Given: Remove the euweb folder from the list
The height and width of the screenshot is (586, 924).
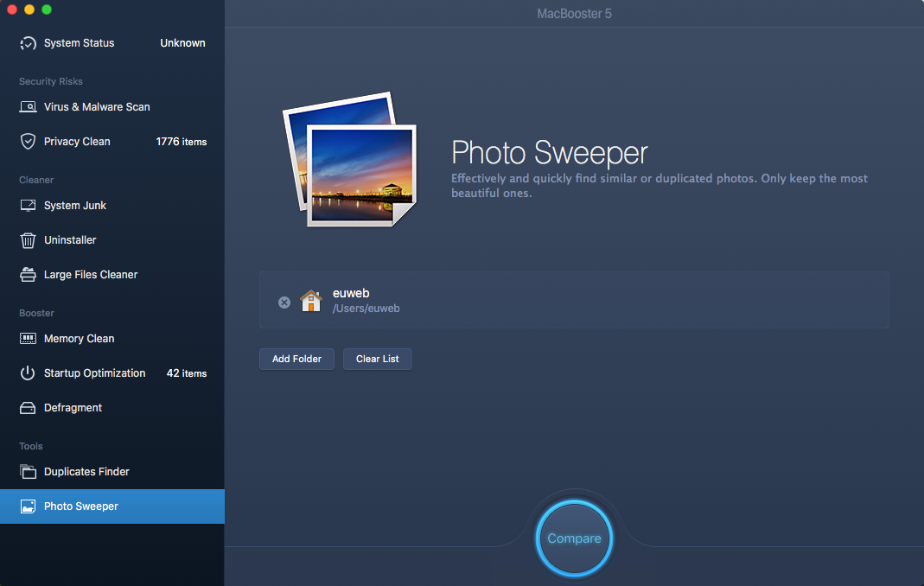Looking at the screenshot, I should (284, 303).
